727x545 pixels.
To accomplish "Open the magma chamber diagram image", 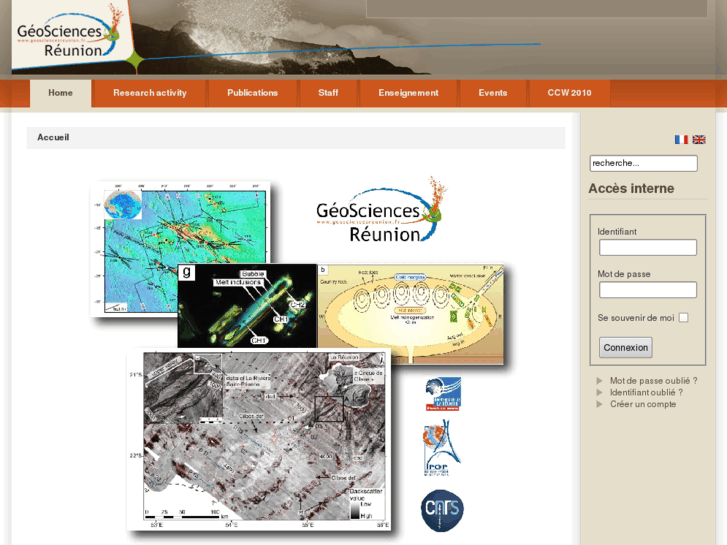I will 410,314.
